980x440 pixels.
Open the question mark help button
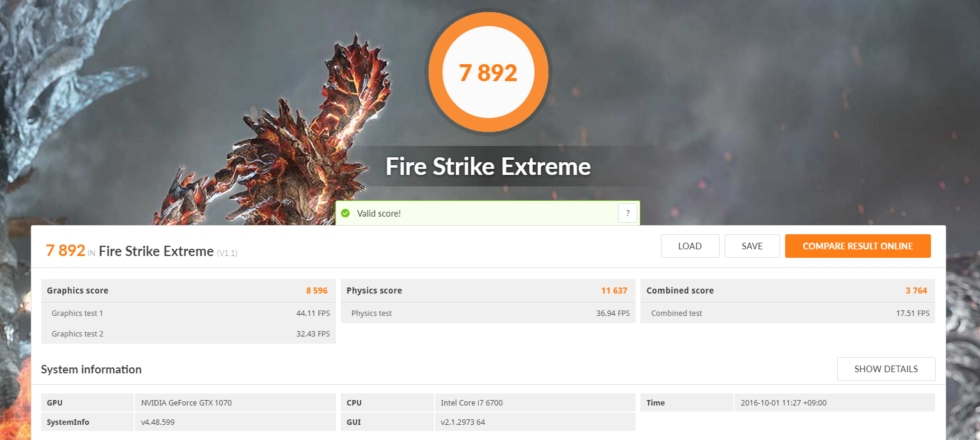[628, 213]
